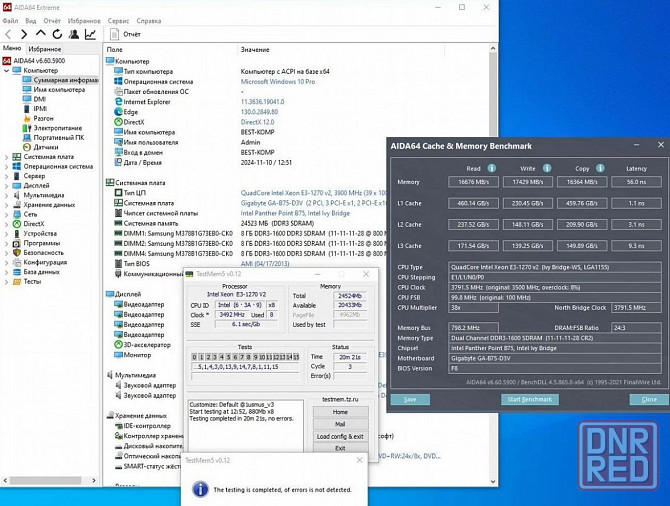Screen dimensions: 670x506
Task: Click the Close button in benchmark window
Action: click(649, 399)
